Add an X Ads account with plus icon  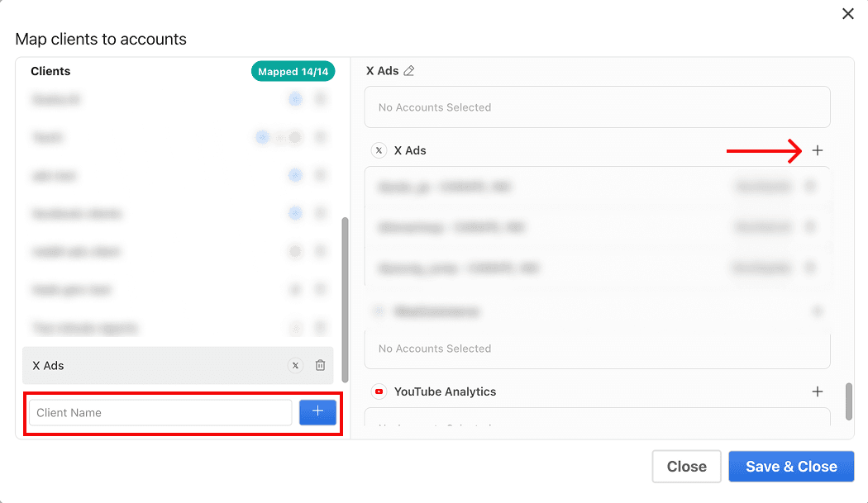point(817,150)
